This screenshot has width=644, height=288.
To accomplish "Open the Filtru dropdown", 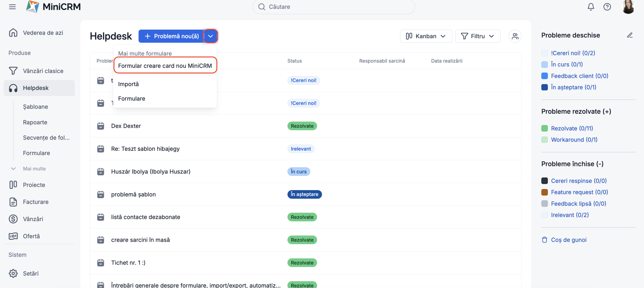I will pyautogui.click(x=477, y=36).
